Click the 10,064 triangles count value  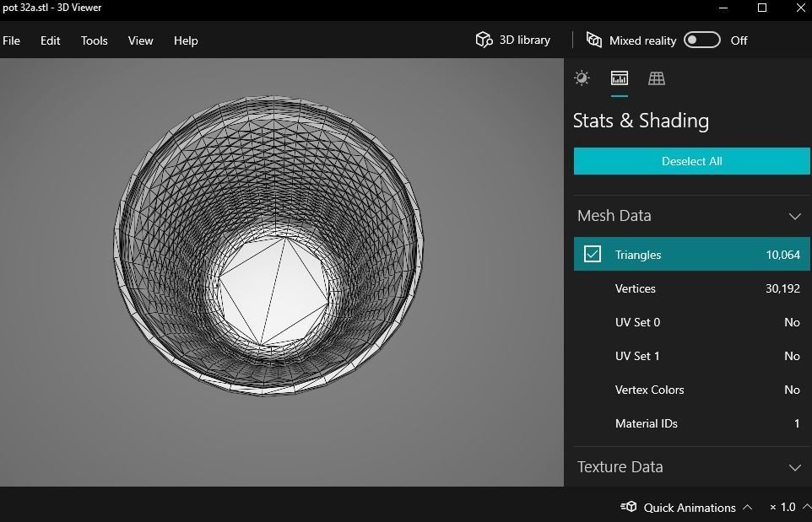click(782, 255)
